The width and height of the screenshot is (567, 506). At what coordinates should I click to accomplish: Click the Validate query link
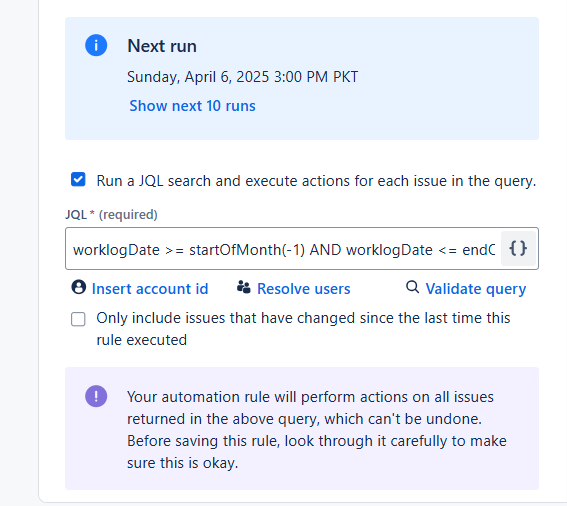click(x=476, y=289)
